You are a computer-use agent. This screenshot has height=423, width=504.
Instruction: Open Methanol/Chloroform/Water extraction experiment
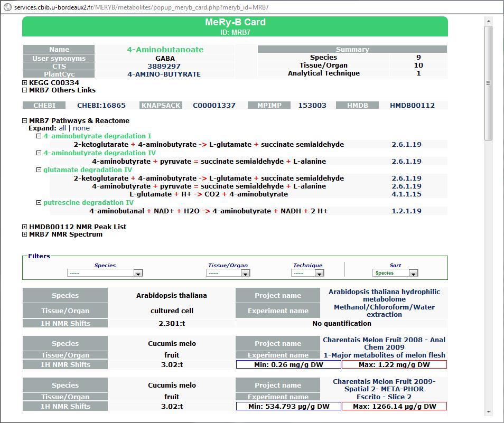point(384,311)
